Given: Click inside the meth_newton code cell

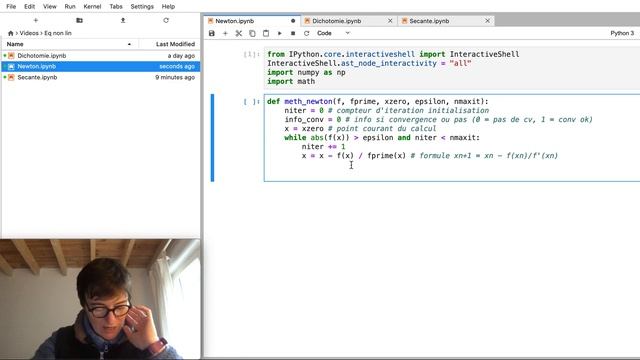Looking at the screenshot, I should pyautogui.click(x=452, y=138).
